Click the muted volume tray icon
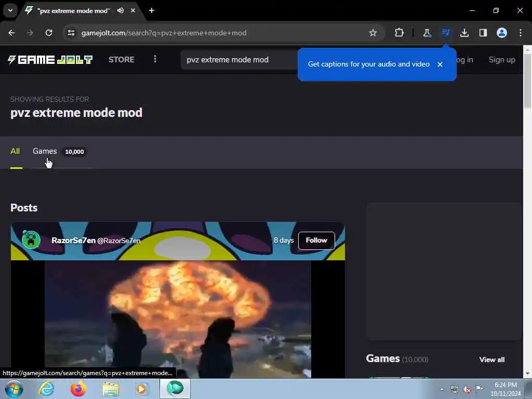 click(x=467, y=390)
